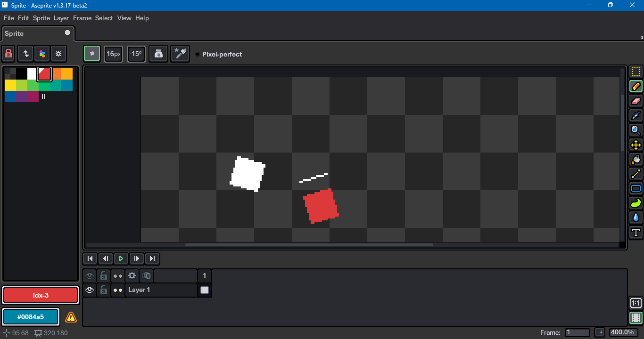Click the #0084a5 background color button
The width and height of the screenshot is (644, 339).
31,317
